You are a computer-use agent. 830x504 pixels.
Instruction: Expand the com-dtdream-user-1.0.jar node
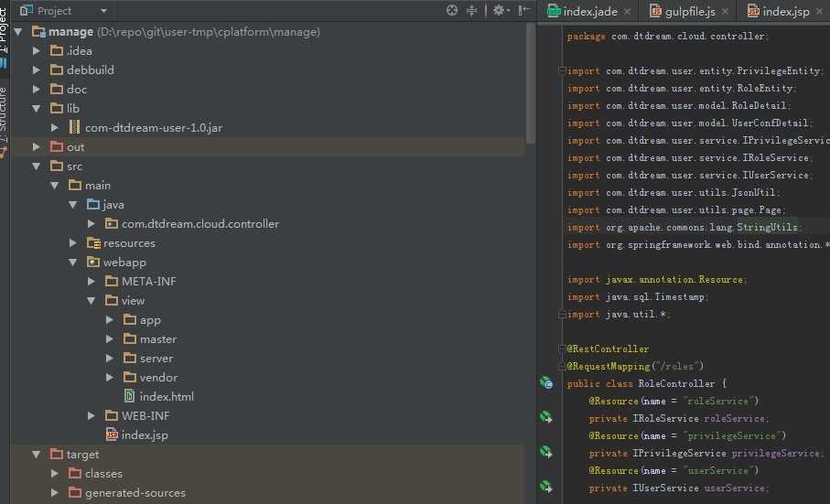click(x=55, y=127)
